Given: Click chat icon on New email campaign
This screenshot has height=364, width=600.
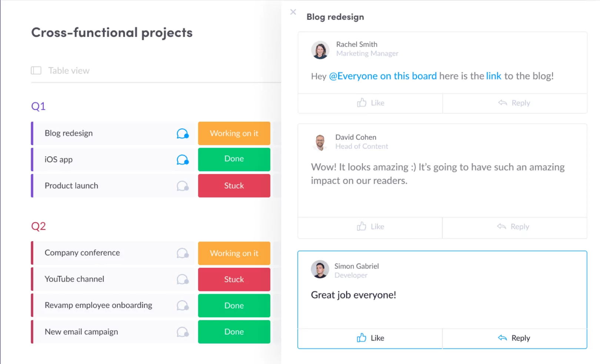Looking at the screenshot, I should [183, 332].
